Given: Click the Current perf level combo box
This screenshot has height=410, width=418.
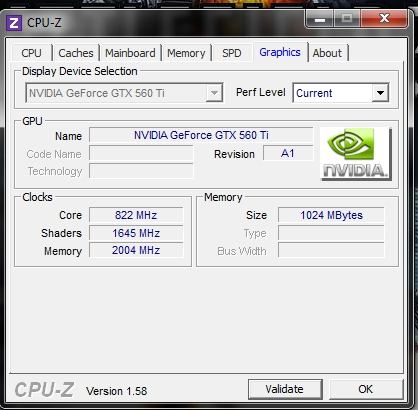Looking at the screenshot, I should [341, 93].
